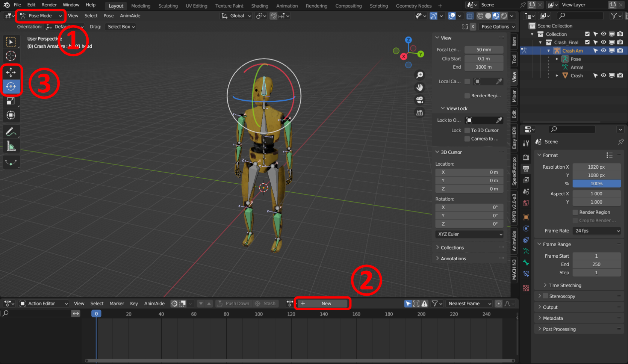This screenshot has width=628, height=364.
Task: Select the Measure tool
Action: point(11,146)
